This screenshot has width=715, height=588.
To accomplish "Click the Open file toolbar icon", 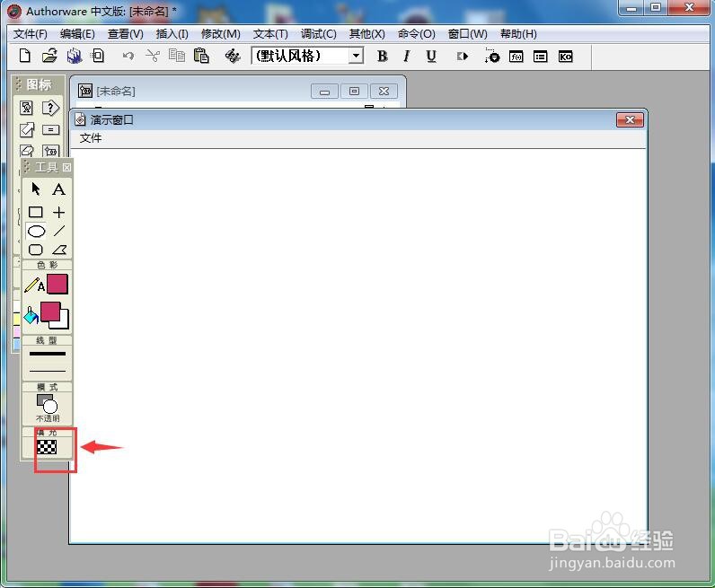I will pyautogui.click(x=49, y=56).
